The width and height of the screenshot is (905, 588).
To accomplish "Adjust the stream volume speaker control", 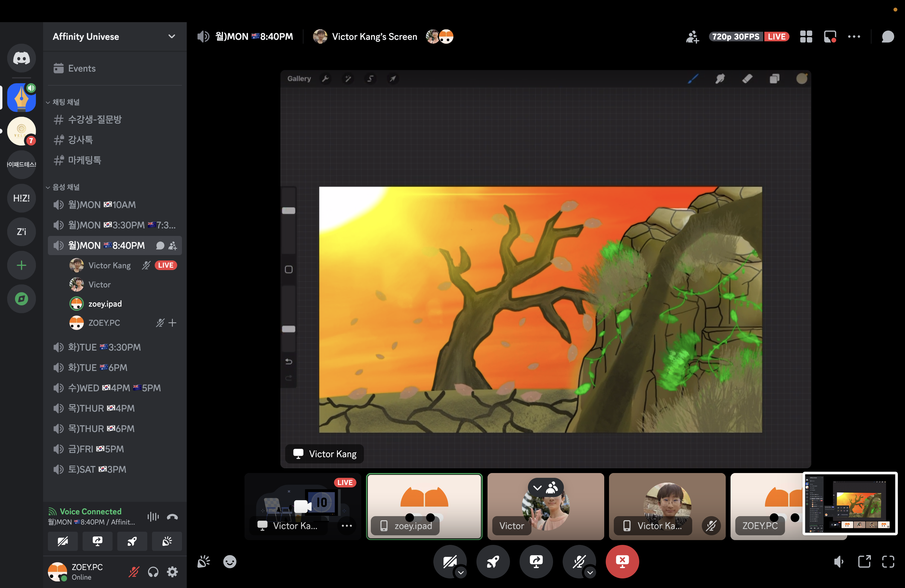I will coord(839,561).
